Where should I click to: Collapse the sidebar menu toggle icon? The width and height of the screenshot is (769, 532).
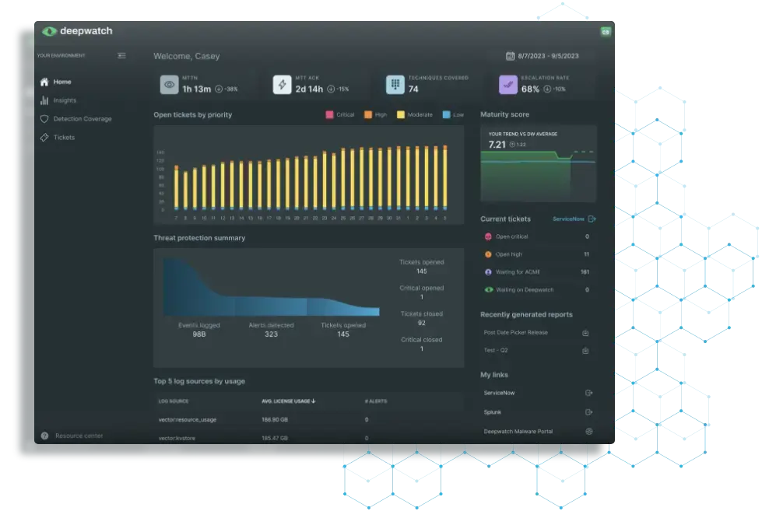121,56
